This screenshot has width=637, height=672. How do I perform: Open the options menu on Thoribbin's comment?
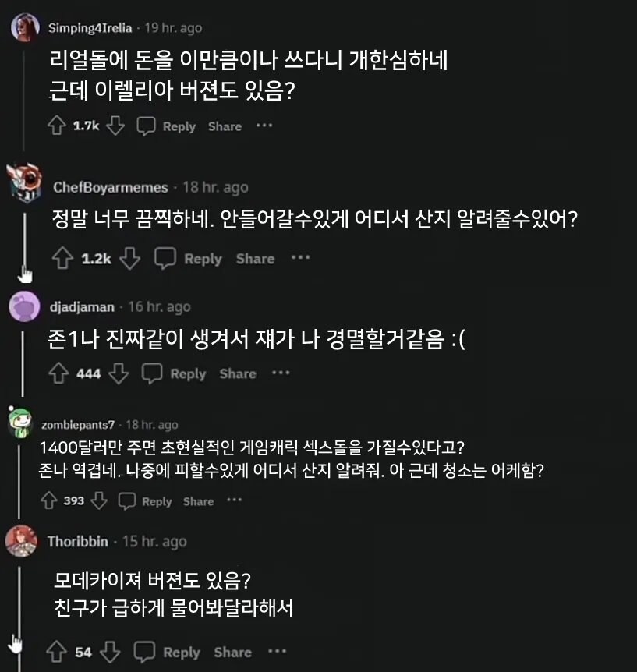pos(278,650)
